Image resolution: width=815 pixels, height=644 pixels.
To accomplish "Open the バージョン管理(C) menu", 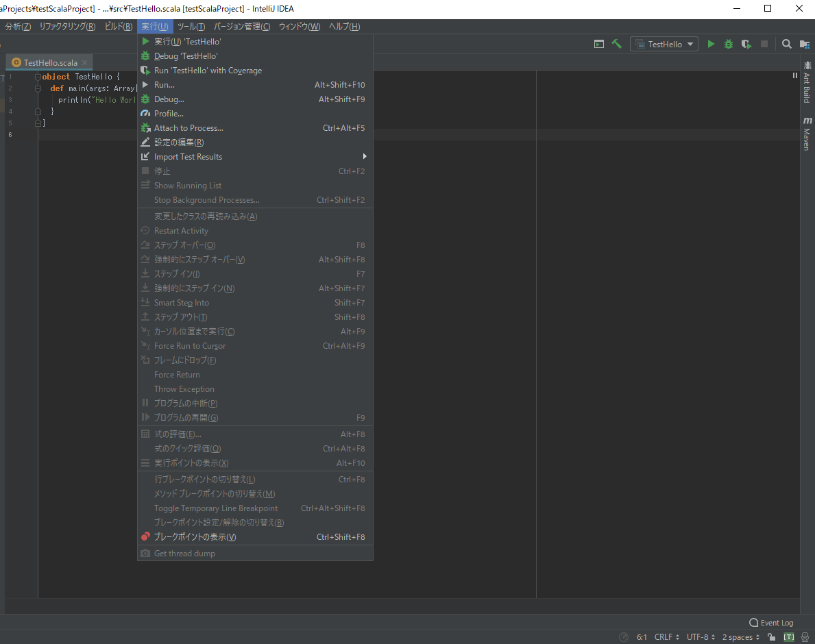I will (242, 27).
